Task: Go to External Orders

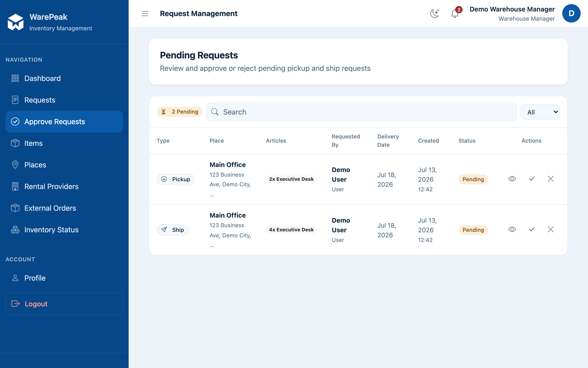Action: pos(64,208)
